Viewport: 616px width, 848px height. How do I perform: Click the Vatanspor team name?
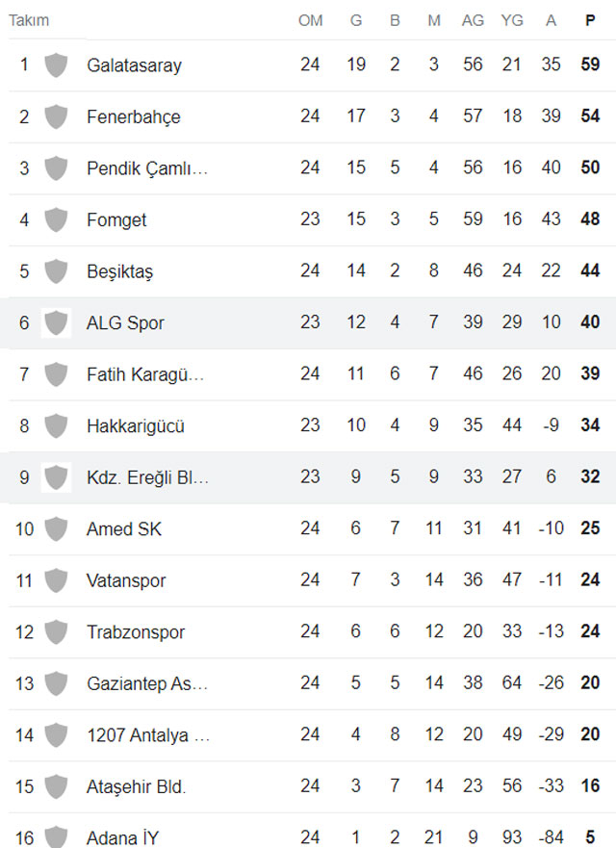coord(126,580)
